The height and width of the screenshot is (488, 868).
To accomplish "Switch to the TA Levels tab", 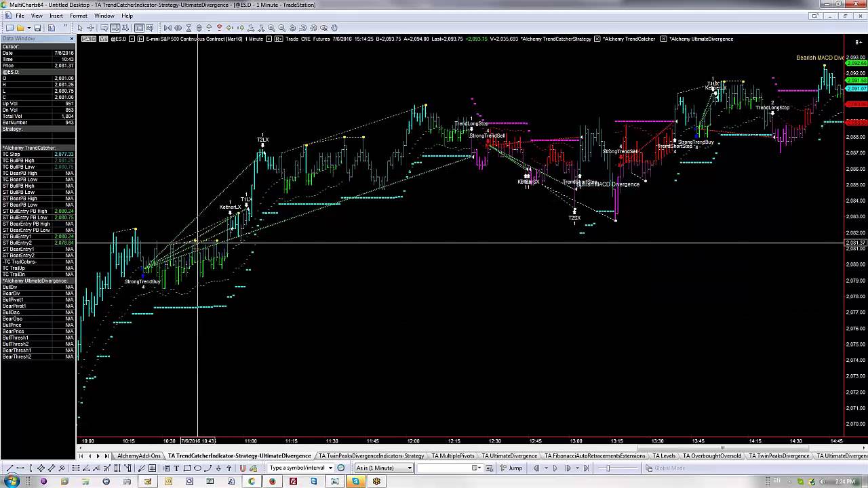I will [x=664, y=455].
